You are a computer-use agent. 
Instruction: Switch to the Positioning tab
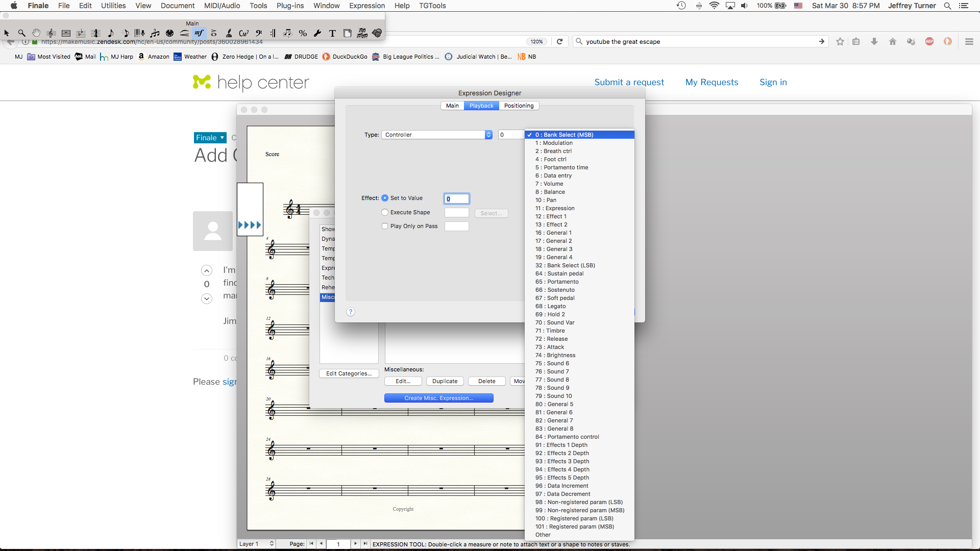519,106
